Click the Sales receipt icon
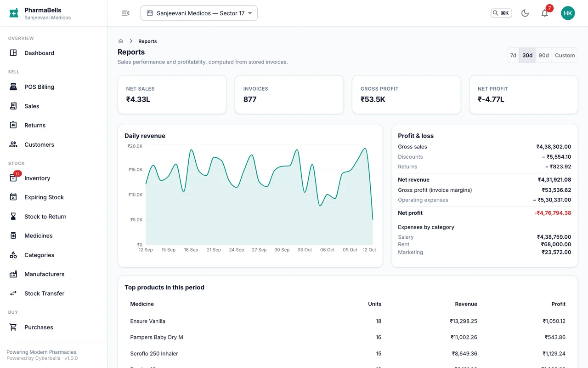 point(13,106)
